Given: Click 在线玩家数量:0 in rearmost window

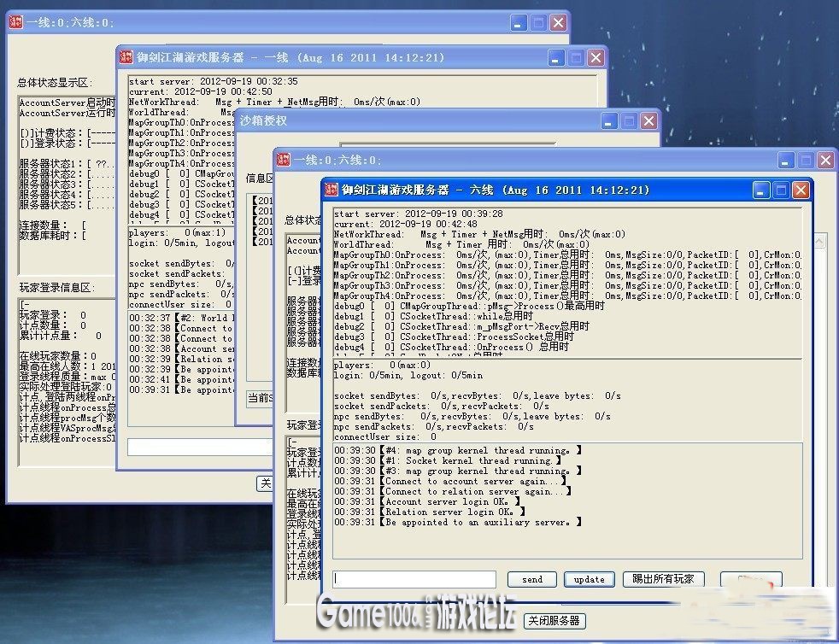Looking at the screenshot, I should pyautogui.click(x=58, y=355).
